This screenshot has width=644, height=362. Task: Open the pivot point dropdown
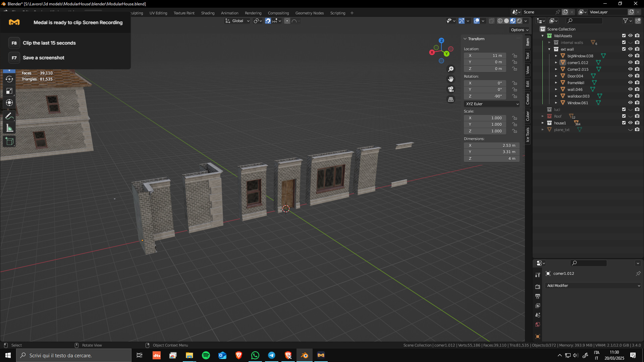pyautogui.click(x=258, y=21)
